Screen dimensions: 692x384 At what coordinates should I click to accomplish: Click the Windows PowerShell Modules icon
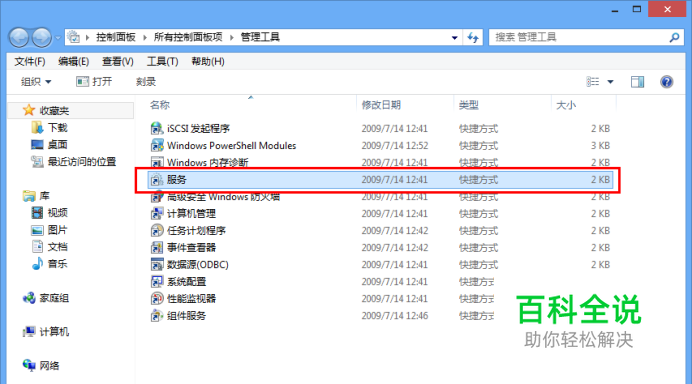157,145
